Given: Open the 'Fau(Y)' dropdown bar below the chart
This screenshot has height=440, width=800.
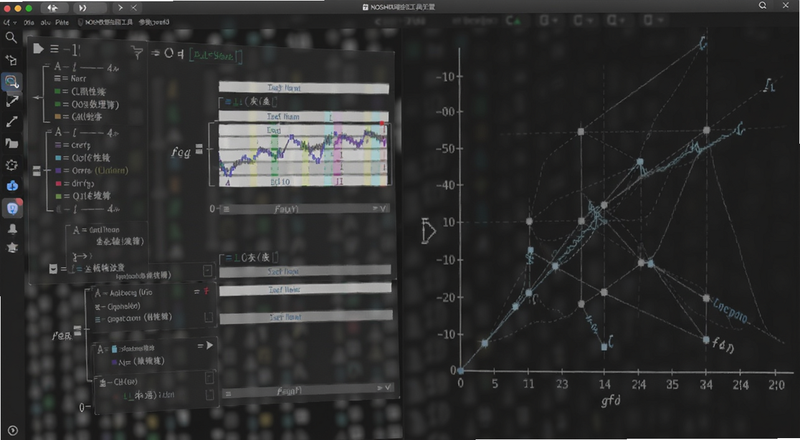Looking at the screenshot, I should click(305, 209).
